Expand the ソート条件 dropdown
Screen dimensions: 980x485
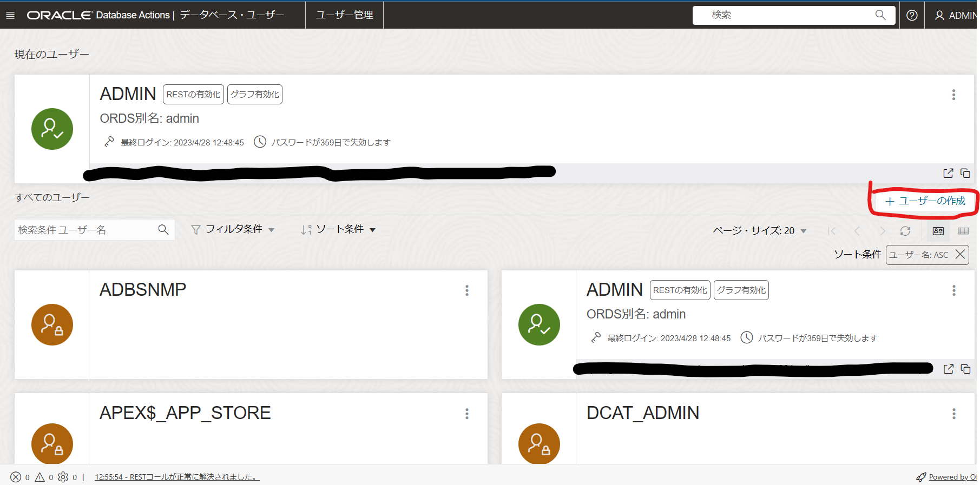tap(338, 230)
